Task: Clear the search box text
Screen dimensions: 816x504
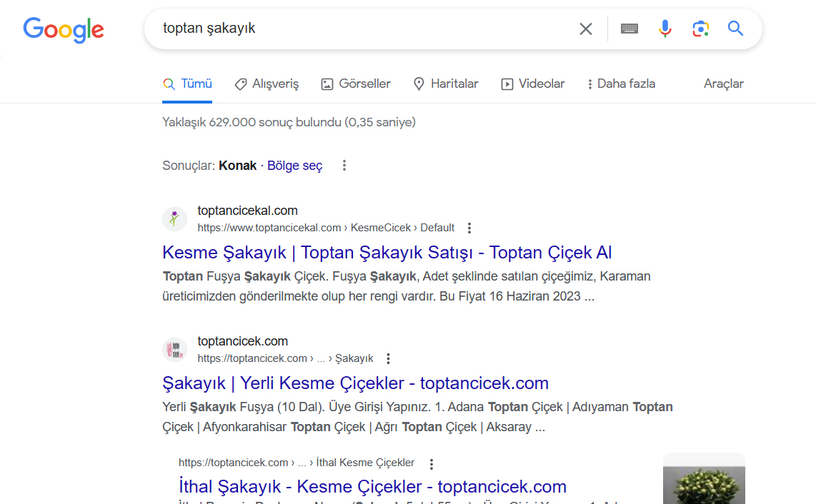Action: click(585, 29)
